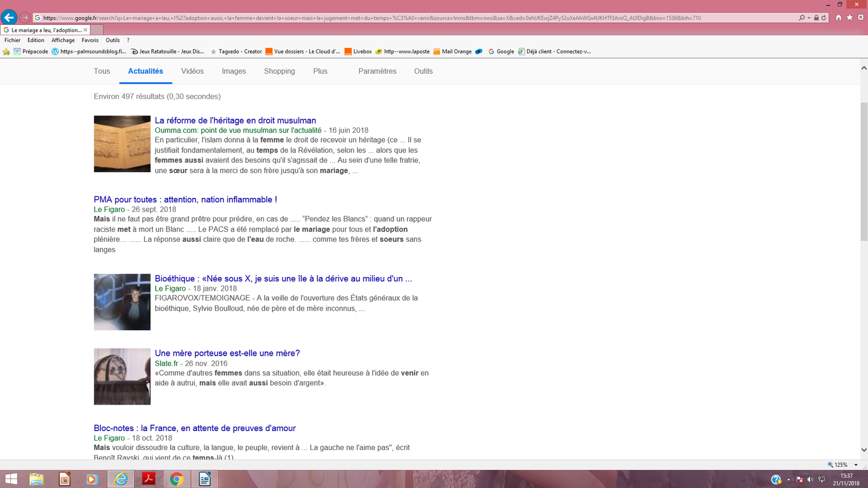Open the Prépacode bookmark
Viewport: 868px width, 488px height.
(x=31, y=52)
